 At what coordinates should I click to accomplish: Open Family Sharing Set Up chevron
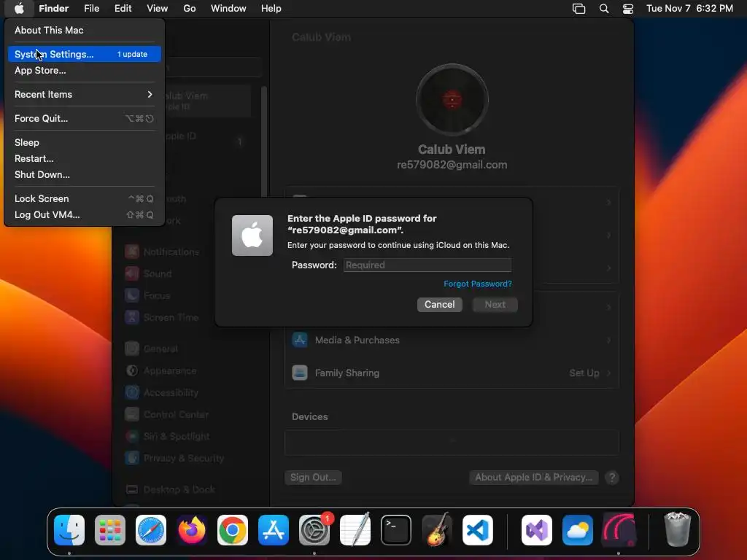[609, 373]
